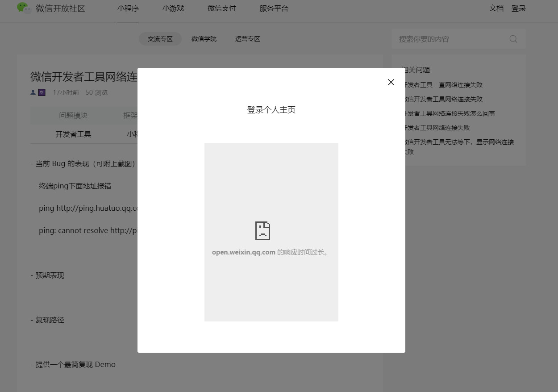Click the search magnifier icon
The height and width of the screenshot is (392, 558).
coord(513,39)
